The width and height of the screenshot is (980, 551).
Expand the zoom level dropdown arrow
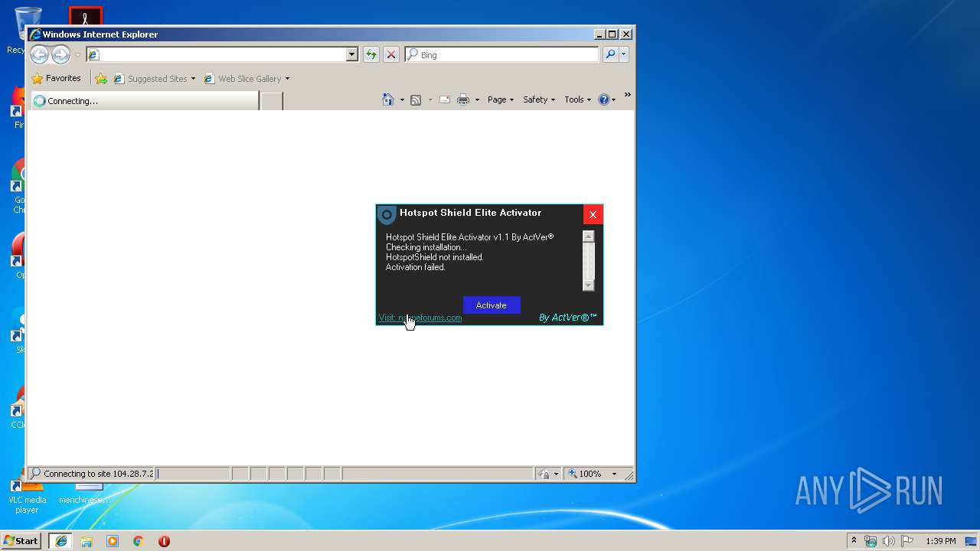(614, 474)
